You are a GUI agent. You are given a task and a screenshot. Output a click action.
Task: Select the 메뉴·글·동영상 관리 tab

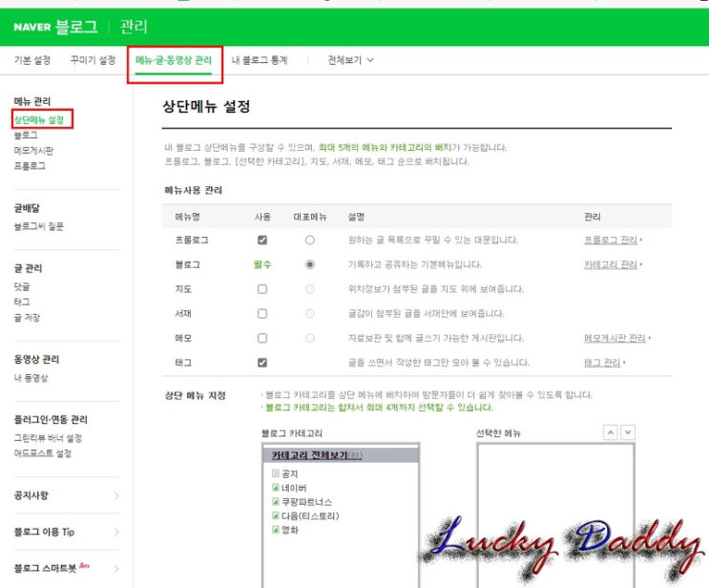(174, 60)
